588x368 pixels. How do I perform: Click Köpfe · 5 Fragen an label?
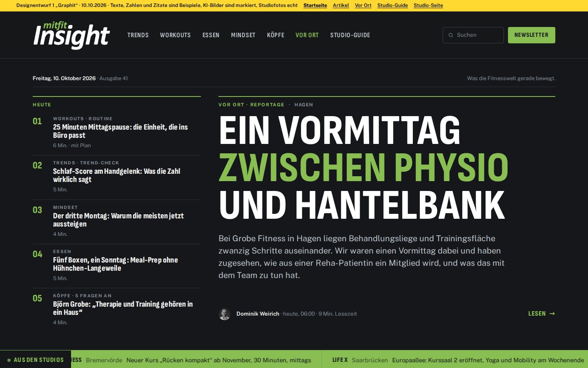point(82,296)
